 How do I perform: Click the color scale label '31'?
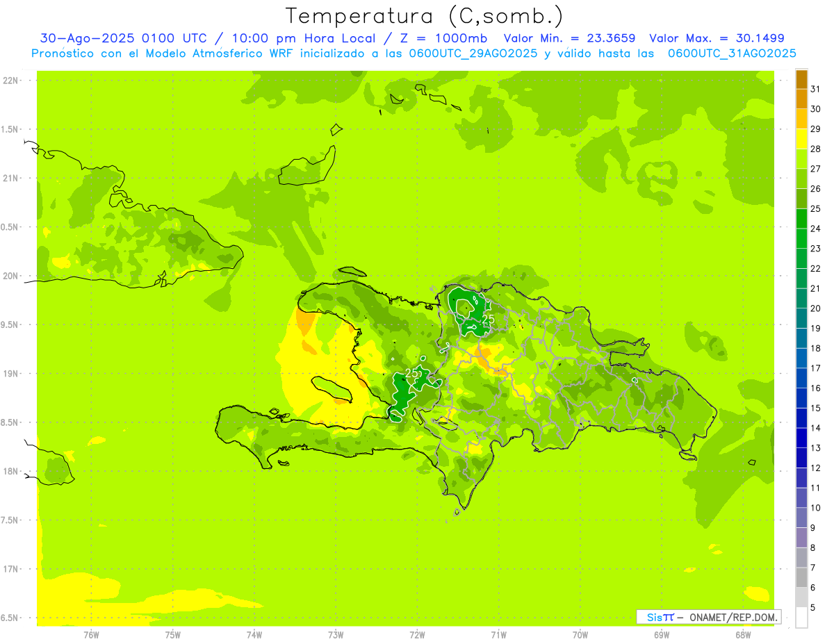coord(816,89)
